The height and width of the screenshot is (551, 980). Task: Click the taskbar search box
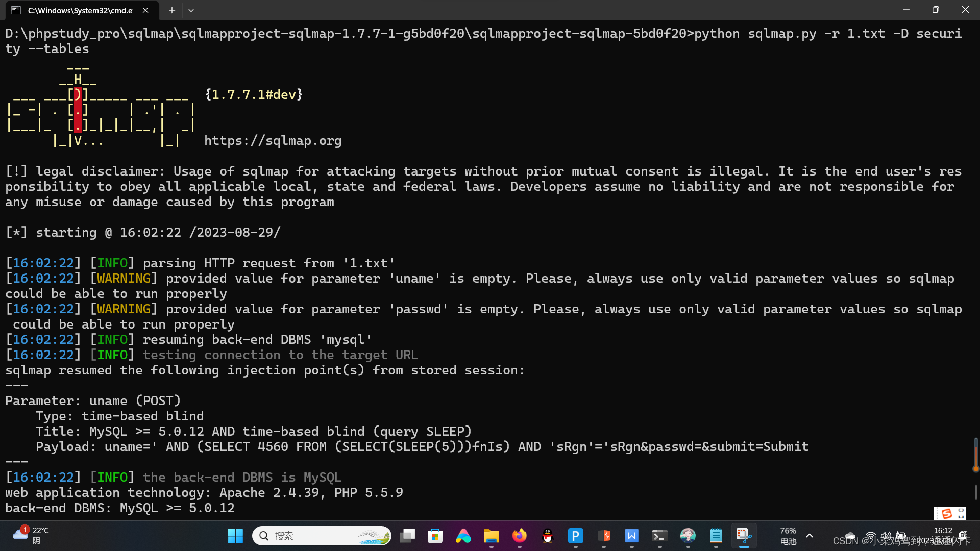click(x=322, y=536)
